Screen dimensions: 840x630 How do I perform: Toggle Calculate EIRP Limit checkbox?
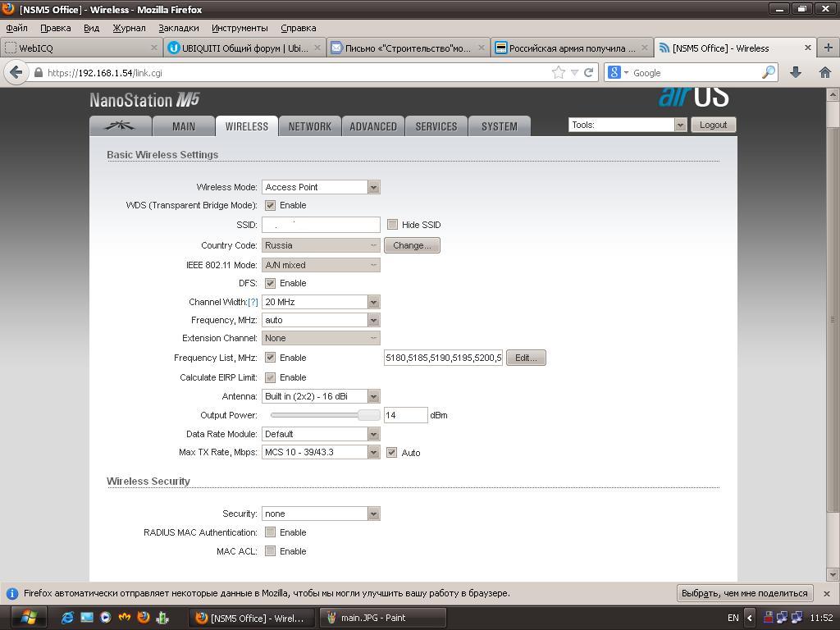tap(271, 377)
